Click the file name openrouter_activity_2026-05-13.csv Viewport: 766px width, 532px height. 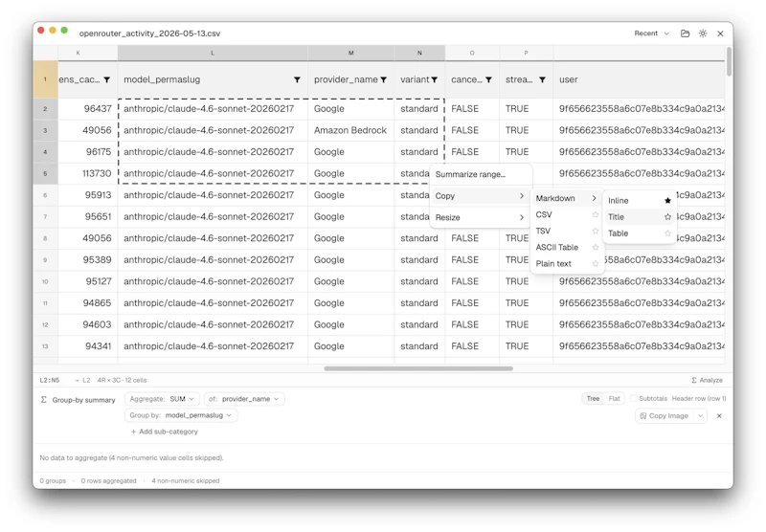tap(149, 33)
